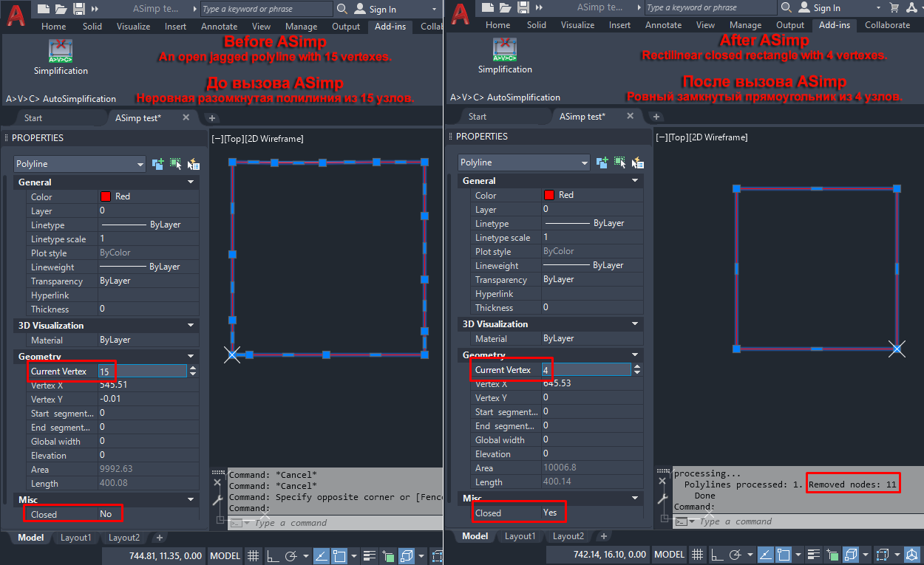This screenshot has height=565, width=924.
Task: Click Quick Select icon in left Properties
Action: tap(193, 164)
